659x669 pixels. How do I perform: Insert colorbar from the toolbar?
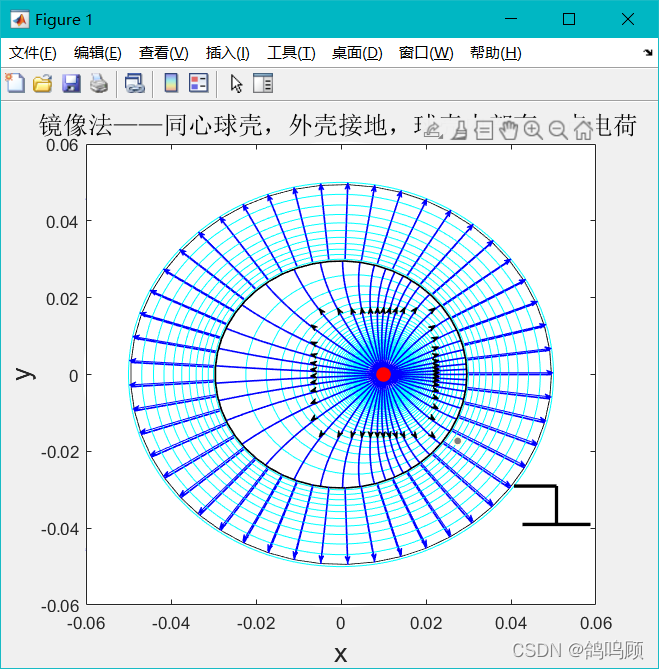(171, 83)
